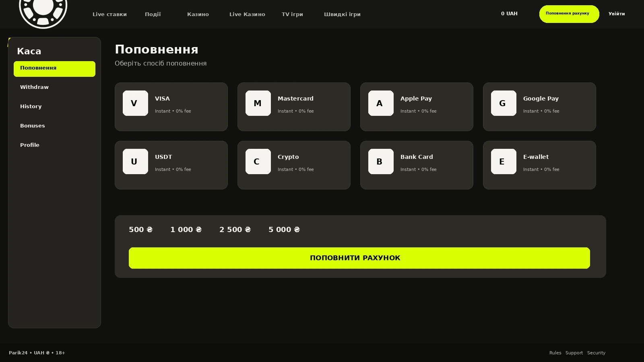Open the Rules footer link
The width and height of the screenshot is (644, 362).
(x=555, y=353)
